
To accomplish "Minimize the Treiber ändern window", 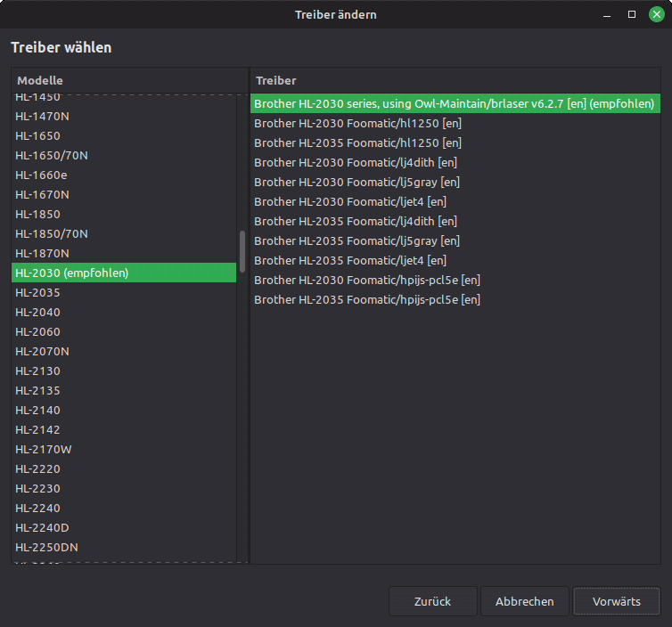I will tap(607, 14).
